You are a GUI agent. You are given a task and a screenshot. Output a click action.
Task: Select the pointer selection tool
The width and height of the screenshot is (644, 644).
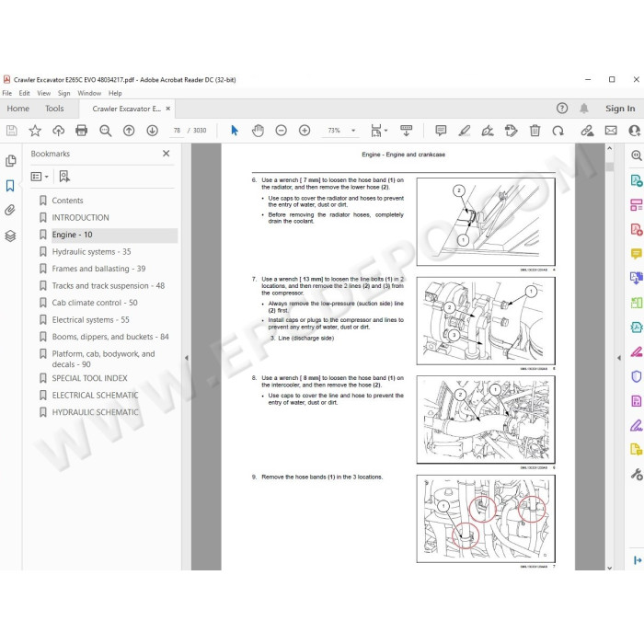click(235, 131)
